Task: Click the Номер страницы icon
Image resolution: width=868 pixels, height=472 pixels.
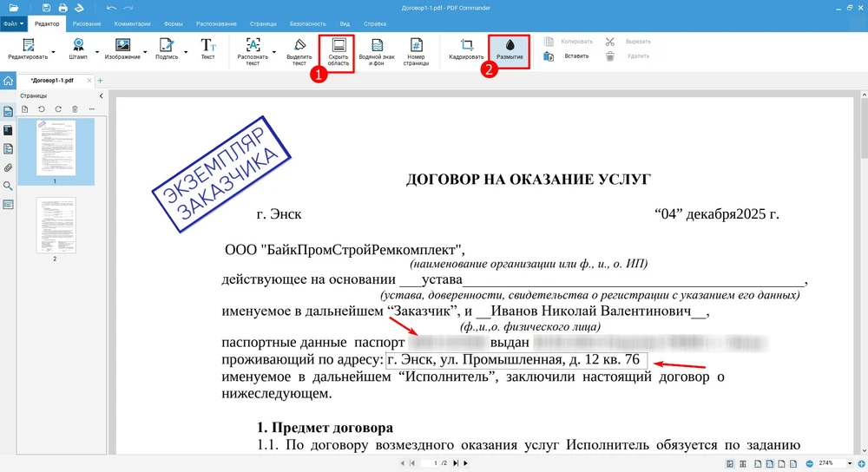Action: tap(416, 51)
